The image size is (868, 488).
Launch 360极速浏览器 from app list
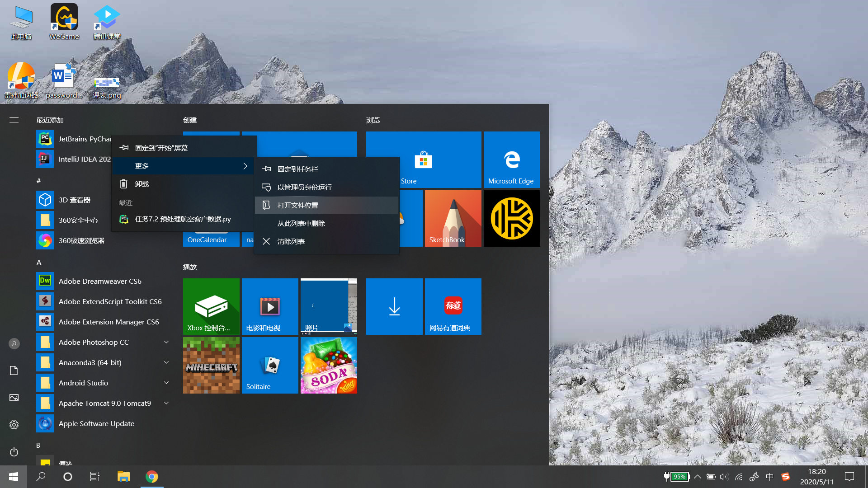tap(104, 240)
